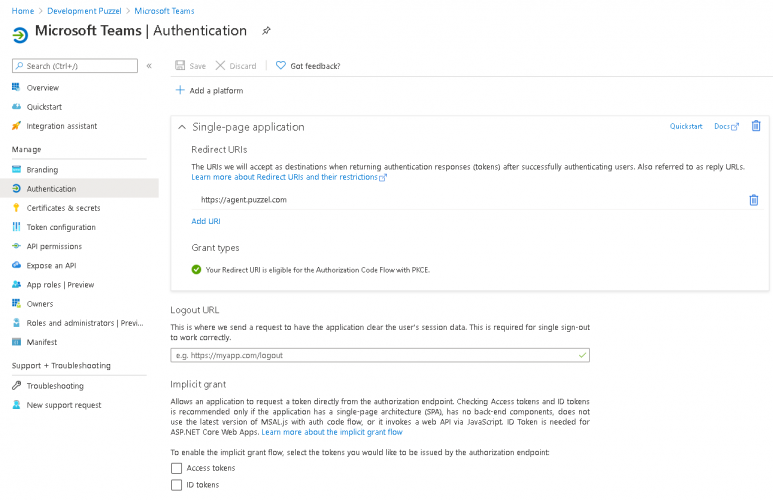This screenshot has width=773, height=500.
Task: Click the Search (Ctrl+/) field
Action: point(75,66)
